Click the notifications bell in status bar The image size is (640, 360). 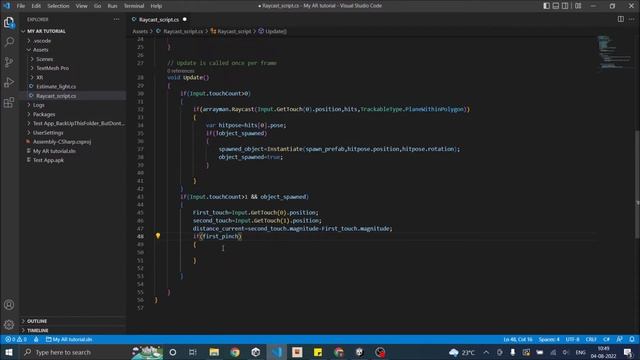click(632, 340)
